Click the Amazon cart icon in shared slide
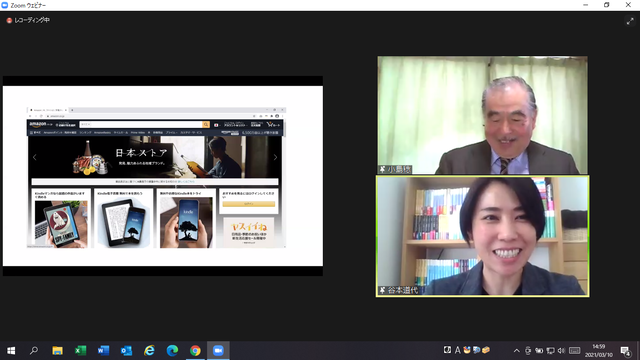This screenshot has height=360, width=640. click(273, 124)
